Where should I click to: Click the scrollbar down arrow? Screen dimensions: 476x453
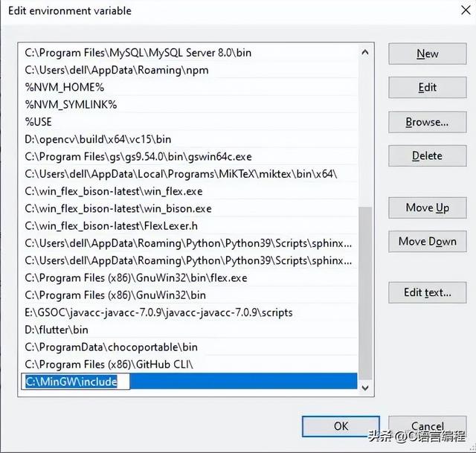365,388
